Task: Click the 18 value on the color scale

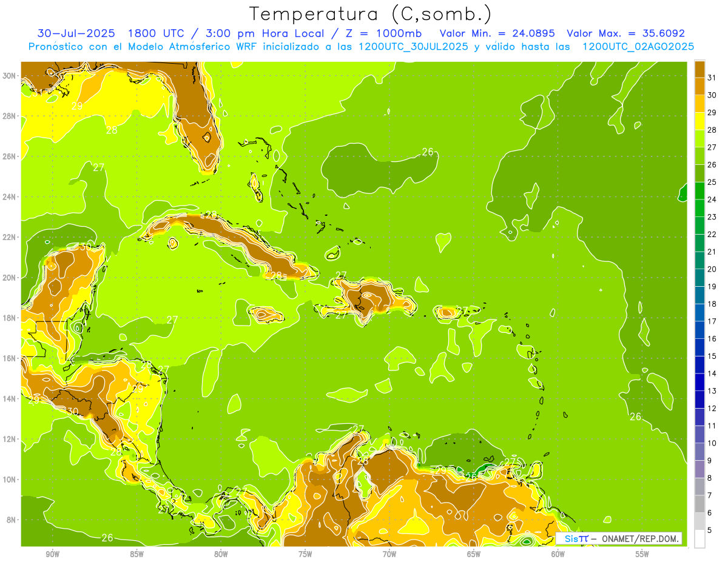Action: click(712, 304)
